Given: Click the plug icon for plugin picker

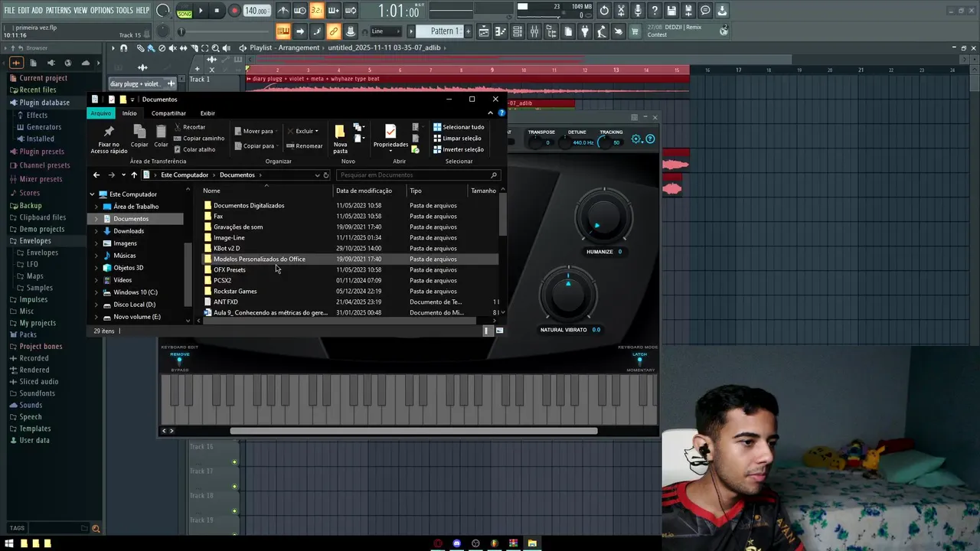Looking at the screenshot, I should (x=585, y=31).
